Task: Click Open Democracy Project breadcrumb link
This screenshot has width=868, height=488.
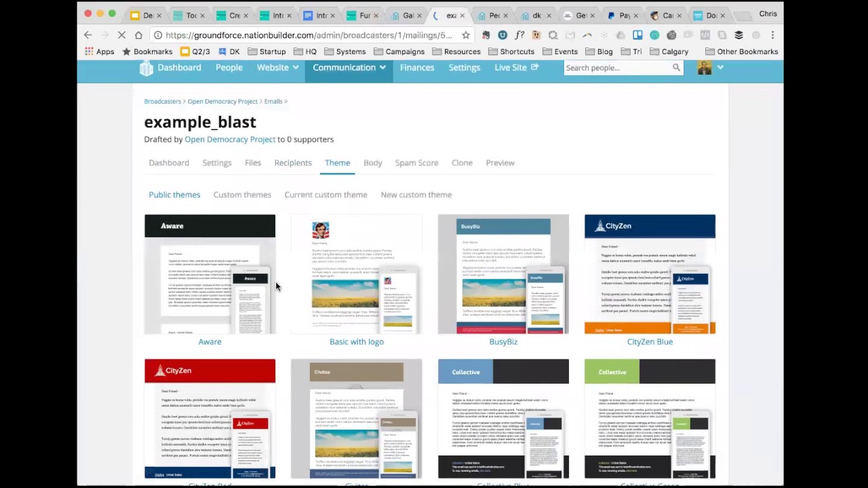Action: tap(222, 102)
